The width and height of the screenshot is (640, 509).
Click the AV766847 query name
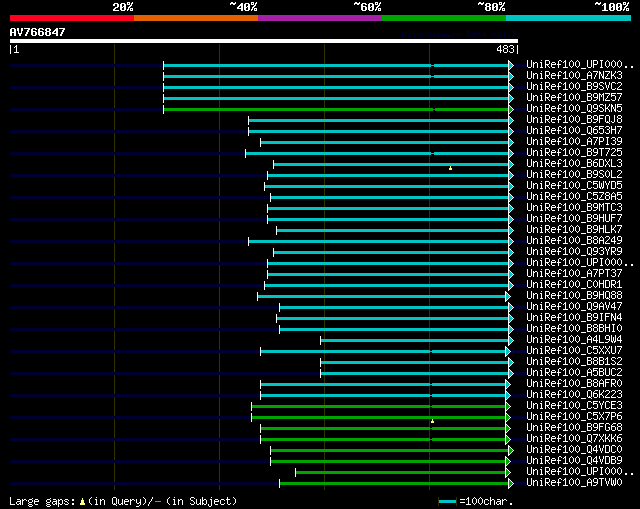pos(38,32)
